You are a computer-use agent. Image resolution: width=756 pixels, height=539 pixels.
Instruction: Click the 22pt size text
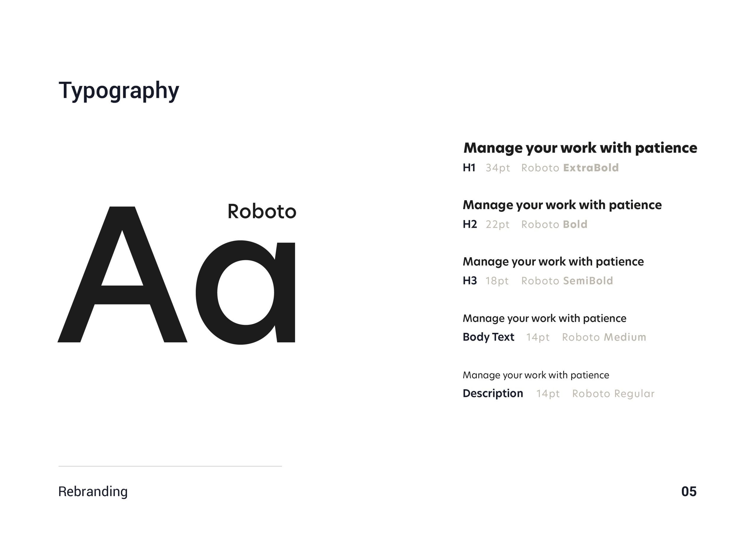[497, 224]
